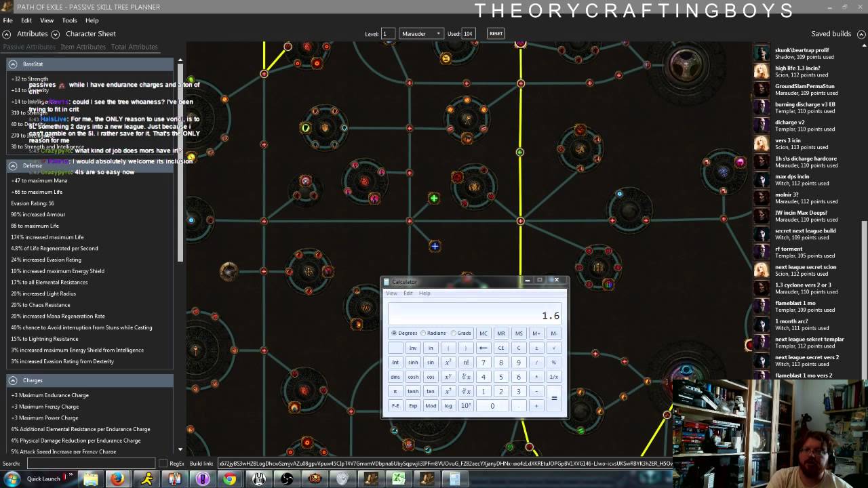Open the AIM running-man taskbar icon
Viewport: 868px width, 488px height.
[146, 479]
